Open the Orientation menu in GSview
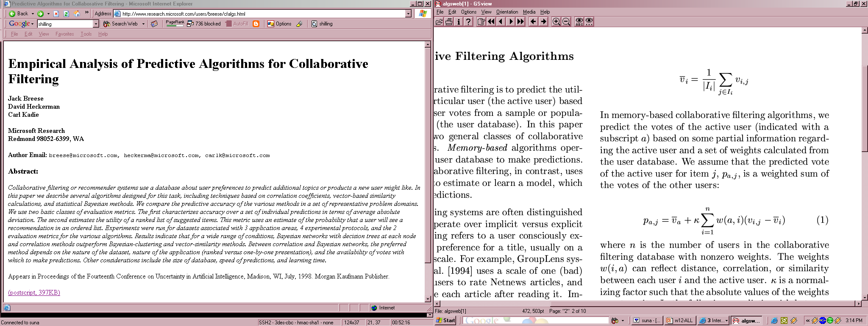This screenshot has width=868, height=326. point(507,12)
